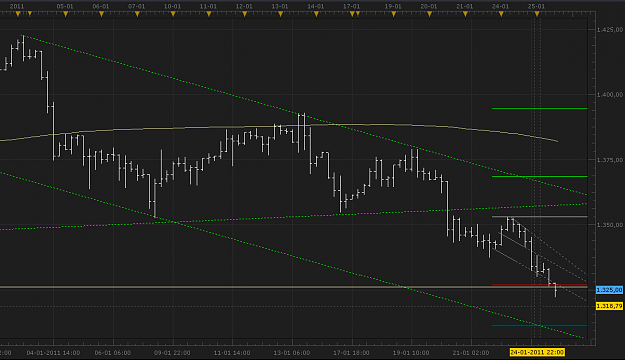Select the 1.350,00 price axis label

pos(610,225)
